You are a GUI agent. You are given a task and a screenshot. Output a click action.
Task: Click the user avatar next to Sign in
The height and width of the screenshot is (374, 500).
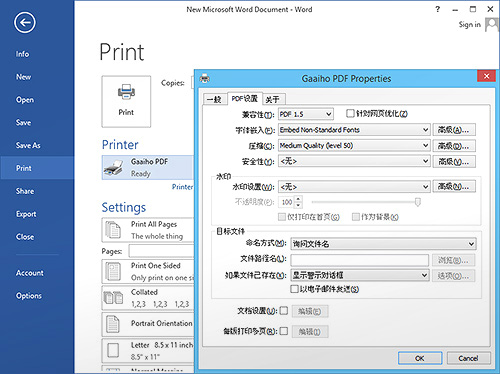[x=492, y=25]
